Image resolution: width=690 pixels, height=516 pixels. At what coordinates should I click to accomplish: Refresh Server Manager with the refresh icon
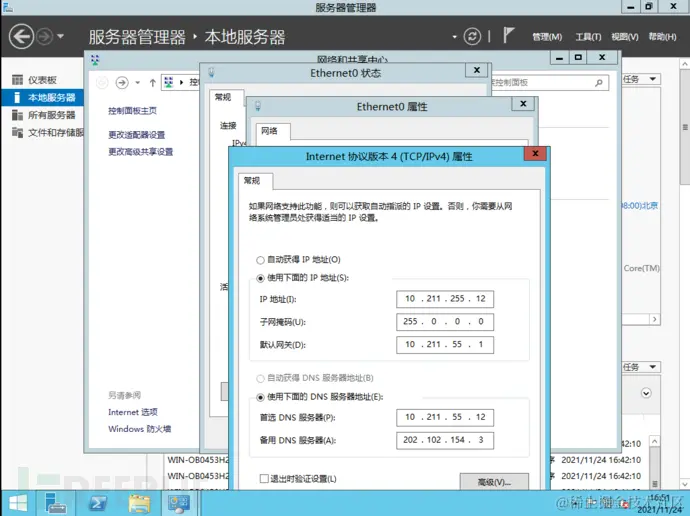[x=472, y=36]
